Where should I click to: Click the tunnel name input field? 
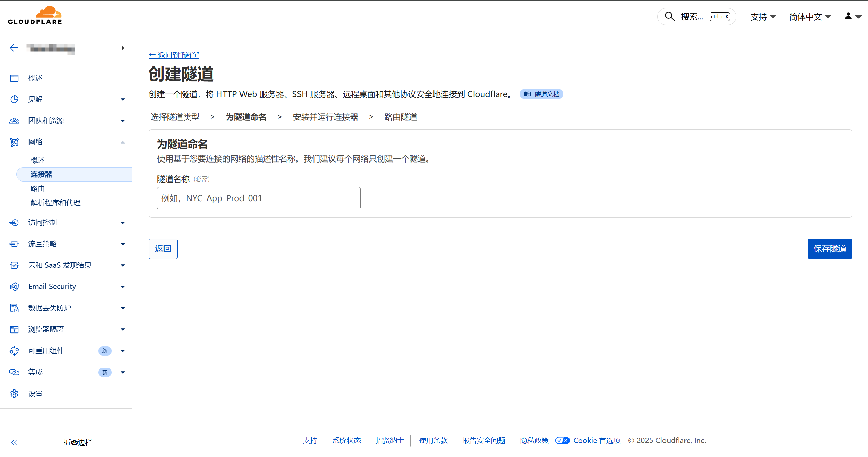(x=258, y=198)
